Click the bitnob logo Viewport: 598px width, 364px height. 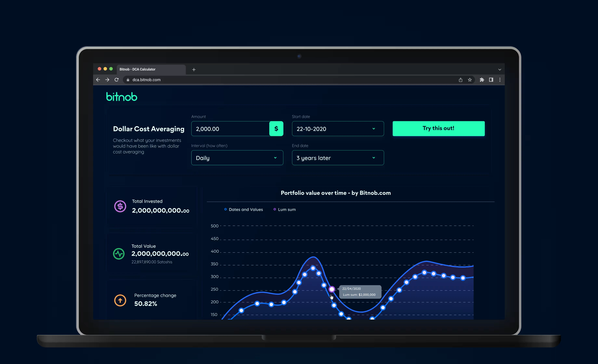[122, 97]
